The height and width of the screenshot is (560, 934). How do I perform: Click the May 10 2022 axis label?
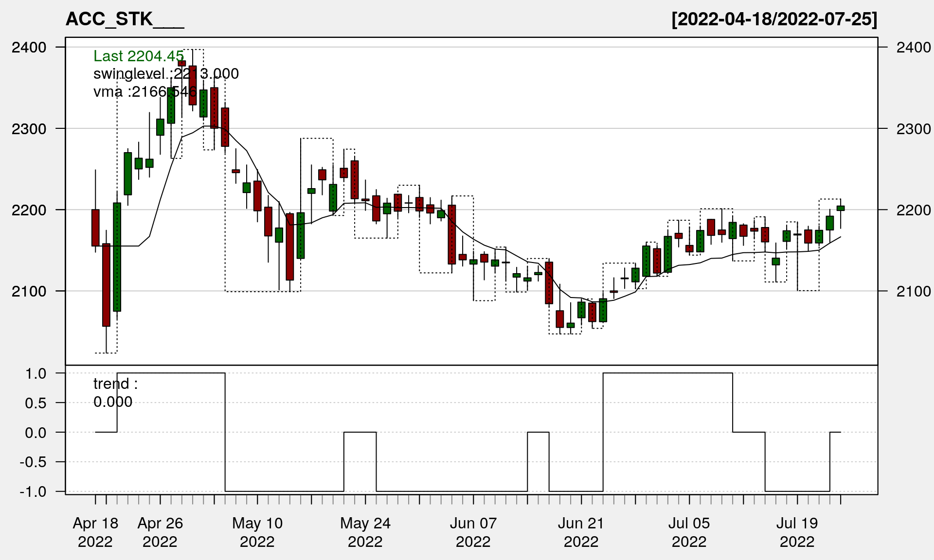[257, 532]
